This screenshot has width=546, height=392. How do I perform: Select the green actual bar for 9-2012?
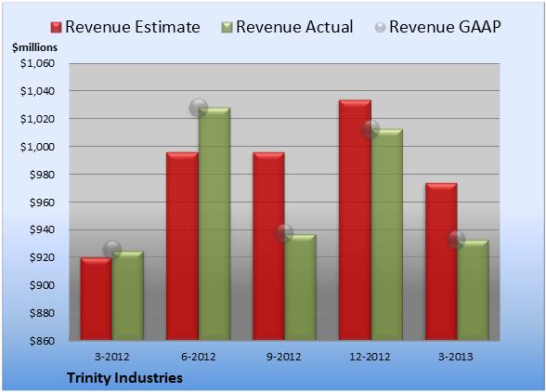tap(301, 287)
